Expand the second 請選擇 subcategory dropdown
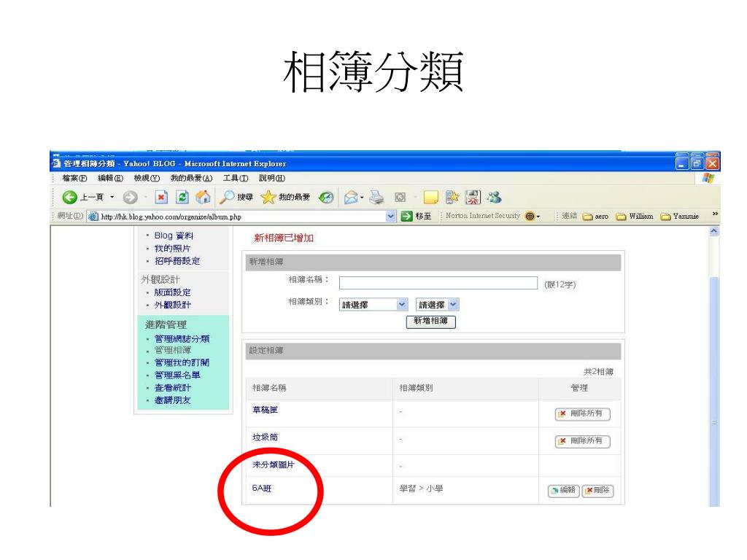Viewport: 747px width, 560px height. click(438, 304)
